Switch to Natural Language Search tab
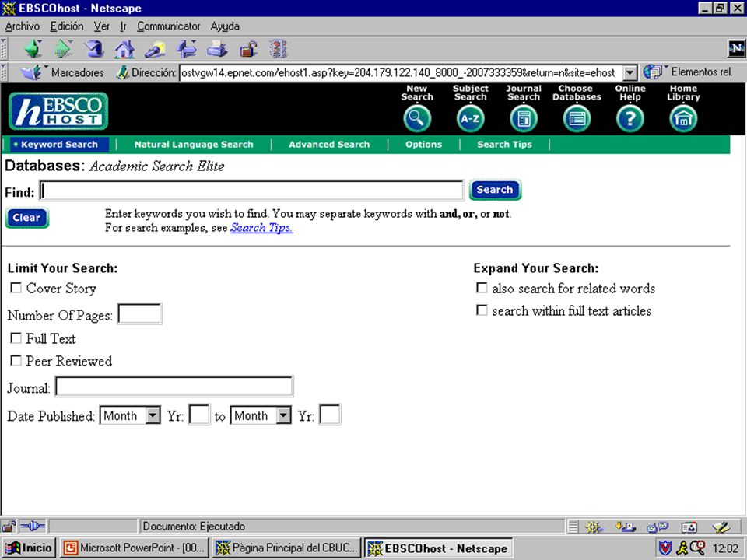This screenshot has width=747, height=560. click(x=194, y=145)
